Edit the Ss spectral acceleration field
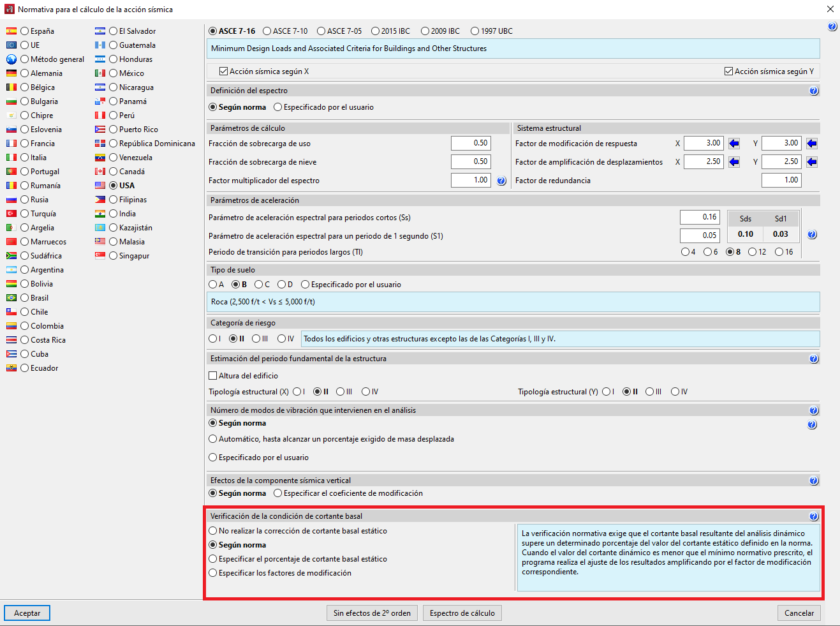Viewport: 840px width, 626px height. pyautogui.click(x=700, y=218)
